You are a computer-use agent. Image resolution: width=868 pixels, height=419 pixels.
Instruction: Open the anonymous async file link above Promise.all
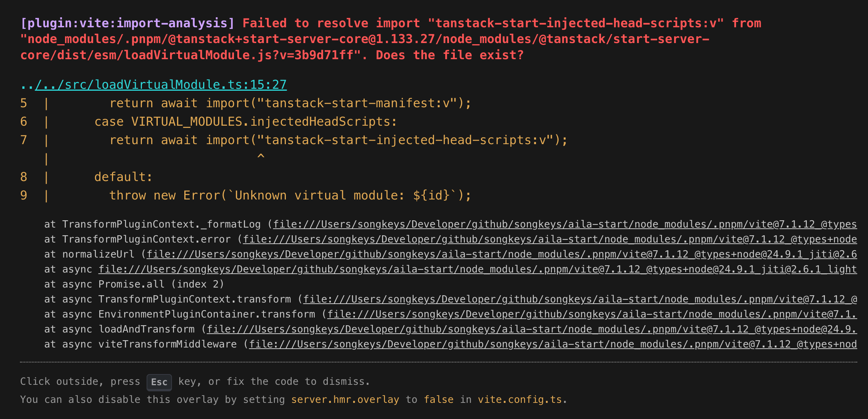477,269
